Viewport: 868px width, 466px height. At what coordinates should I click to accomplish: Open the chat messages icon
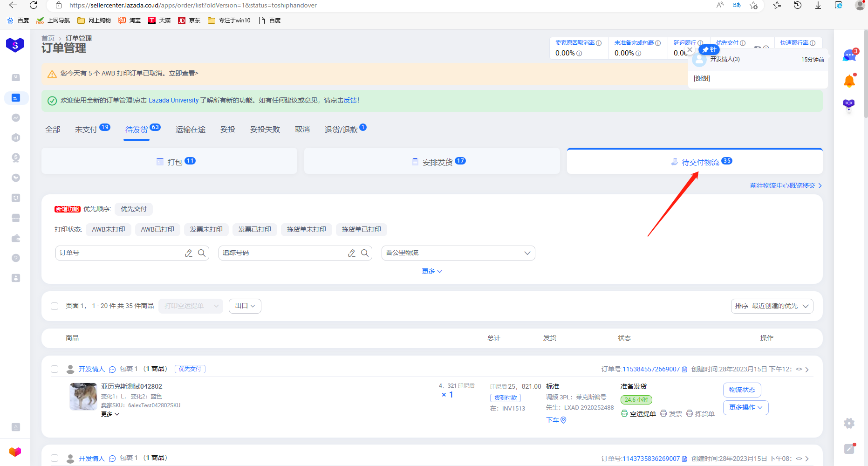tap(849, 56)
